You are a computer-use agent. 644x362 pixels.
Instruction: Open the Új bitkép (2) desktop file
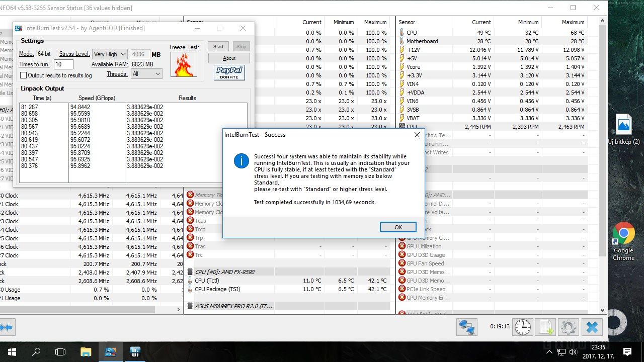point(624,129)
